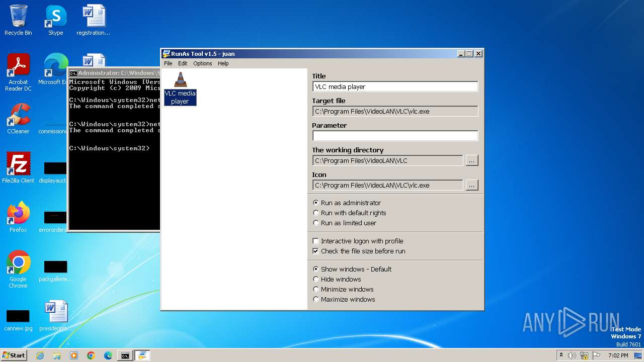Select Run as limited user option
Image resolution: width=644 pixels, height=362 pixels.
click(344, 223)
